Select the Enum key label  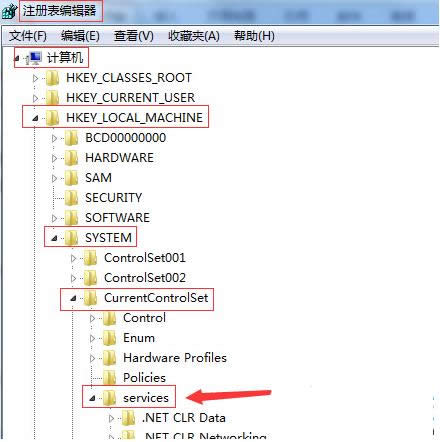(139, 338)
